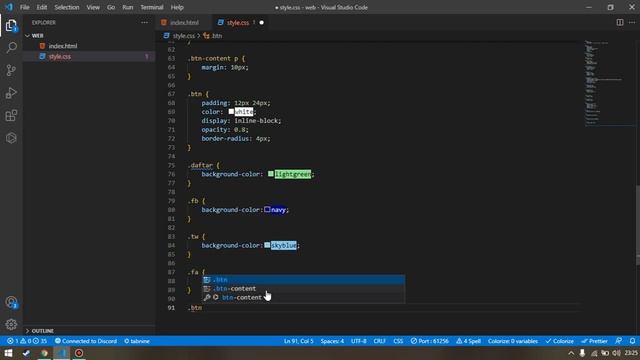Toggle Prettier formatter status item
The height and width of the screenshot is (360, 640).
594,341
